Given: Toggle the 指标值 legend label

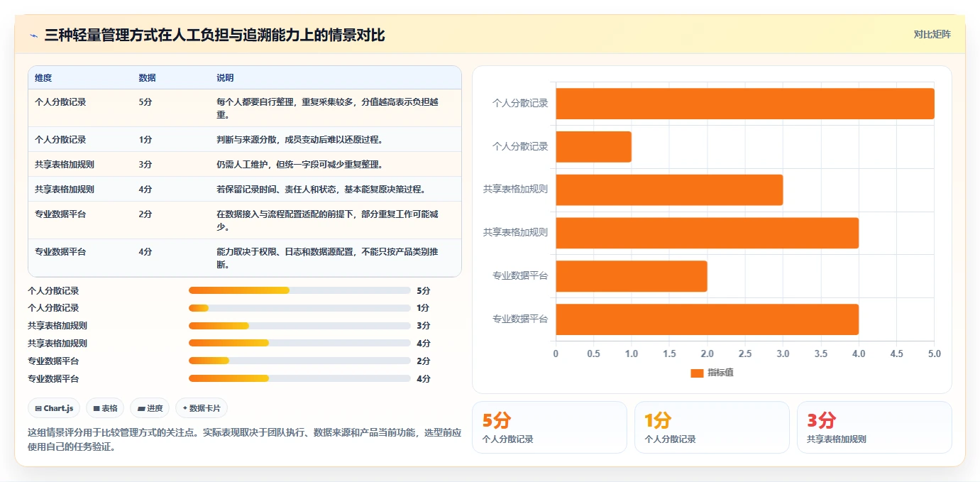Looking at the screenshot, I should coord(720,373).
